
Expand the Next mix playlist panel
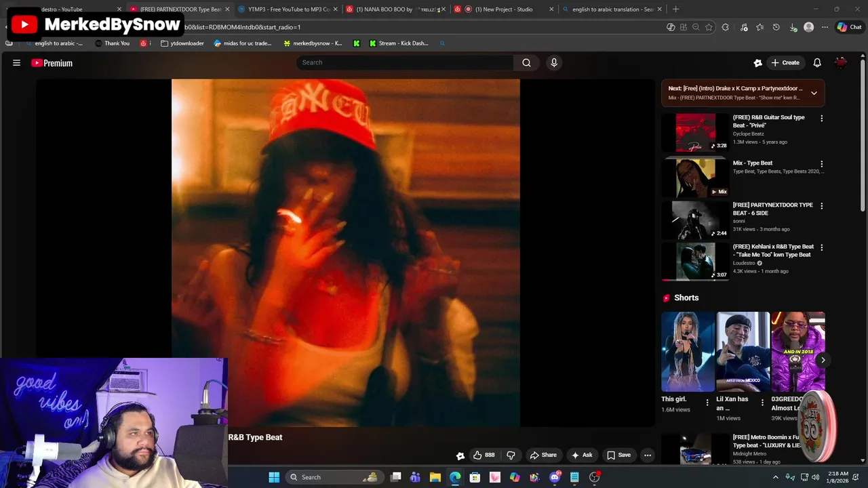pyautogui.click(x=814, y=93)
